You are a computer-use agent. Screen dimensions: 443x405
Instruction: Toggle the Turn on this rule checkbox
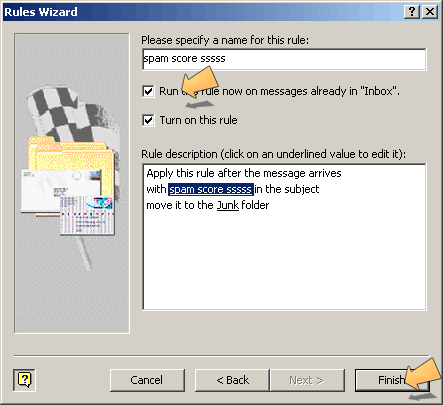[148, 120]
